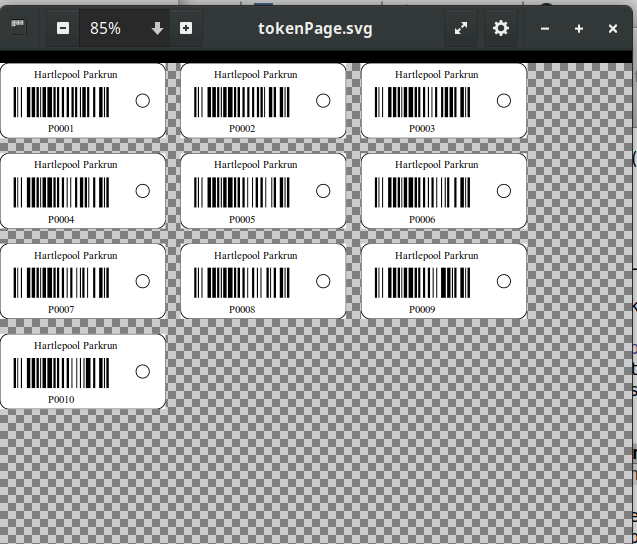Click the P0003 label text
The image size is (637, 544).
coord(422,128)
